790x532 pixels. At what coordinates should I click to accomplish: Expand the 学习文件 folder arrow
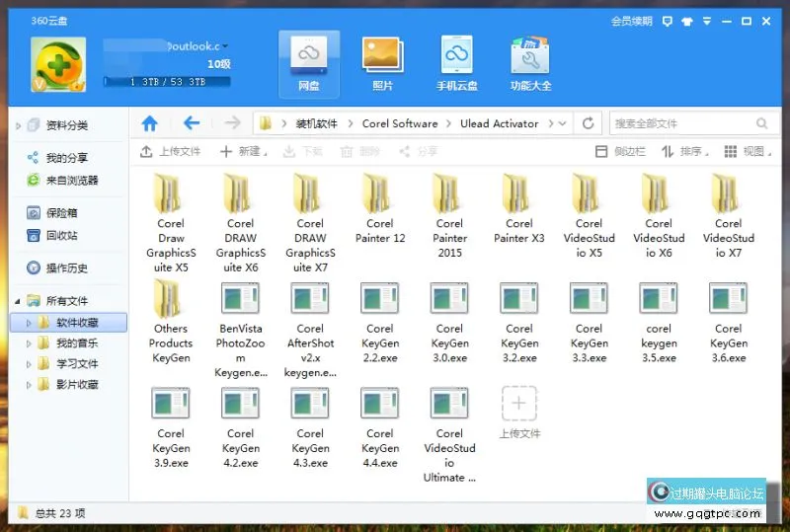(x=29, y=364)
